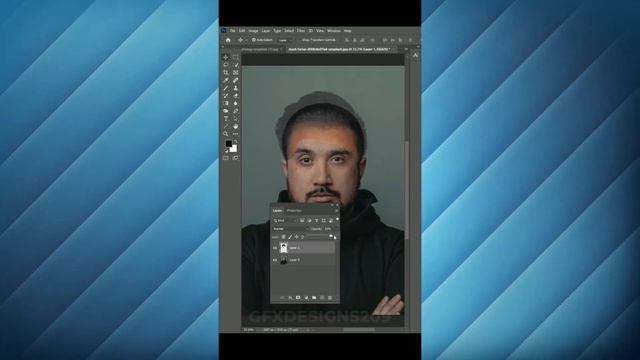
Task: Select the Clone Stamp tool
Action: [236, 88]
